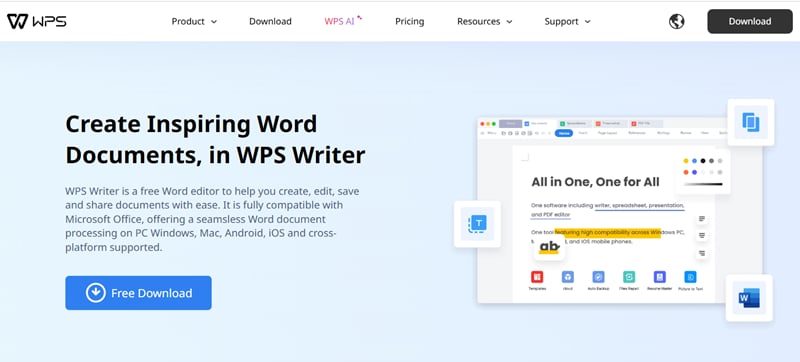Click the line thickness bar below color dots
Viewport: 800px width, 362px height.
tap(703, 184)
